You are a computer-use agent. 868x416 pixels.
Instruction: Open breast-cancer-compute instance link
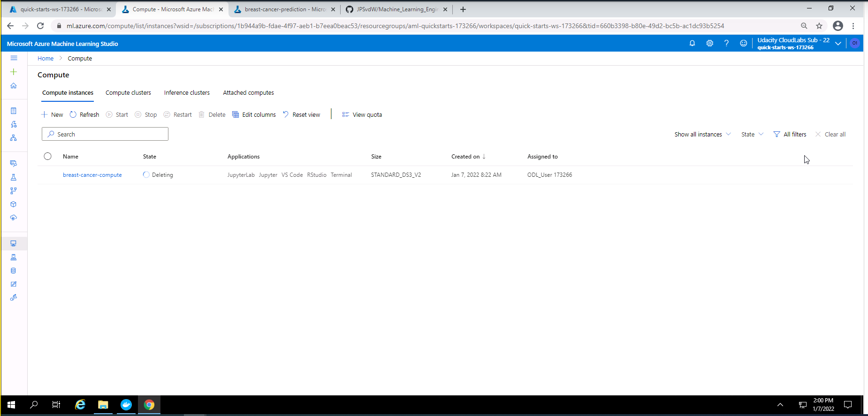[x=92, y=175]
